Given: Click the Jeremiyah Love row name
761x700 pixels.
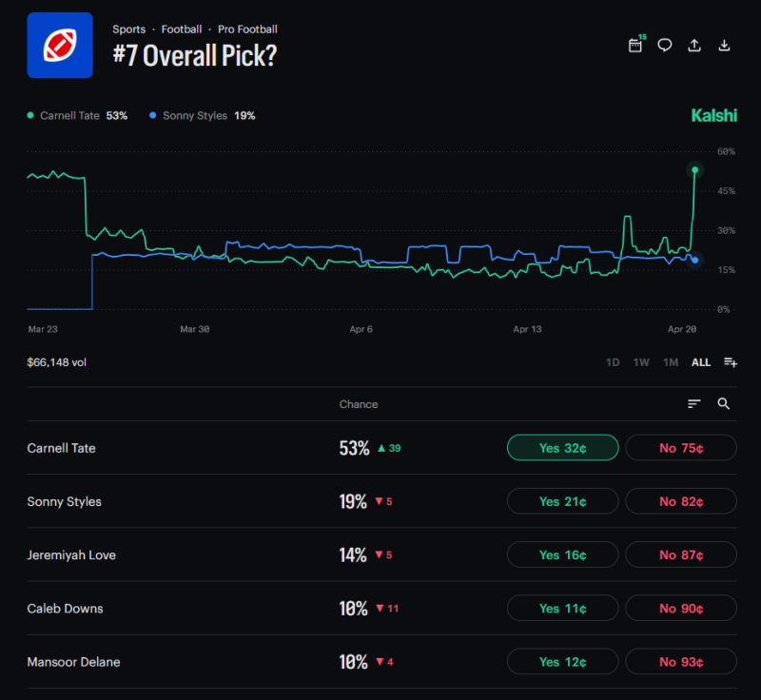Looking at the screenshot, I should click(x=71, y=554).
